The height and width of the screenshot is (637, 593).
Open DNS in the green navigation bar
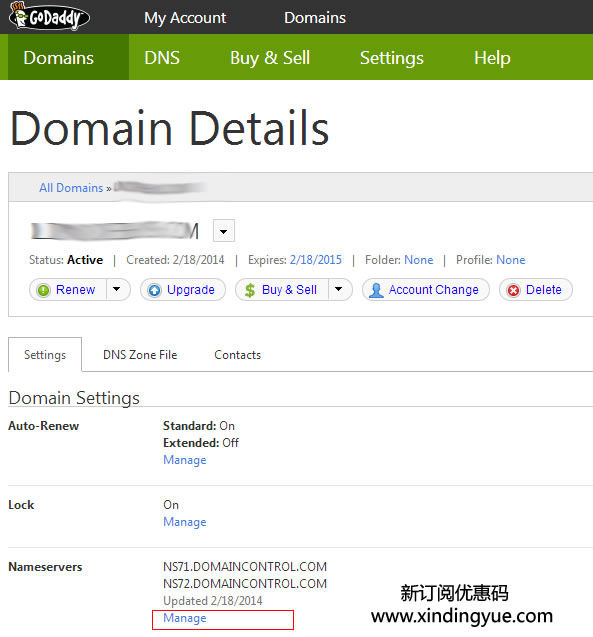click(x=162, y=57)
